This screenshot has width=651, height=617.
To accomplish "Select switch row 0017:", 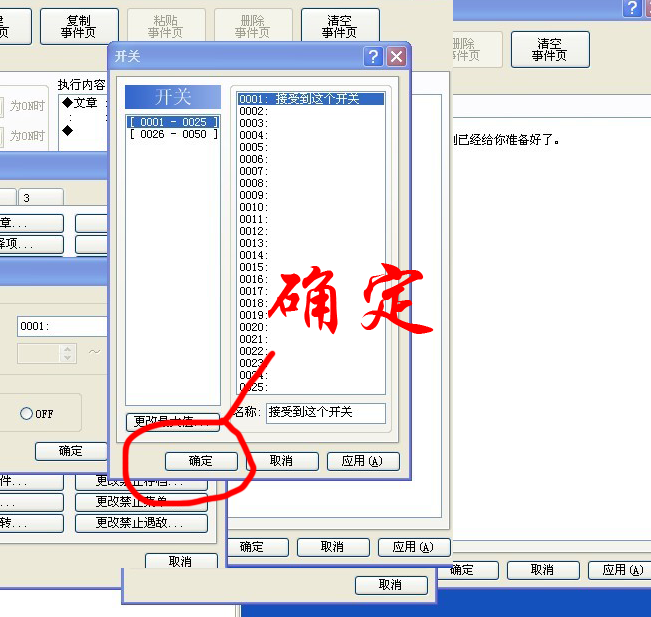I will click(x=311, y=291).
